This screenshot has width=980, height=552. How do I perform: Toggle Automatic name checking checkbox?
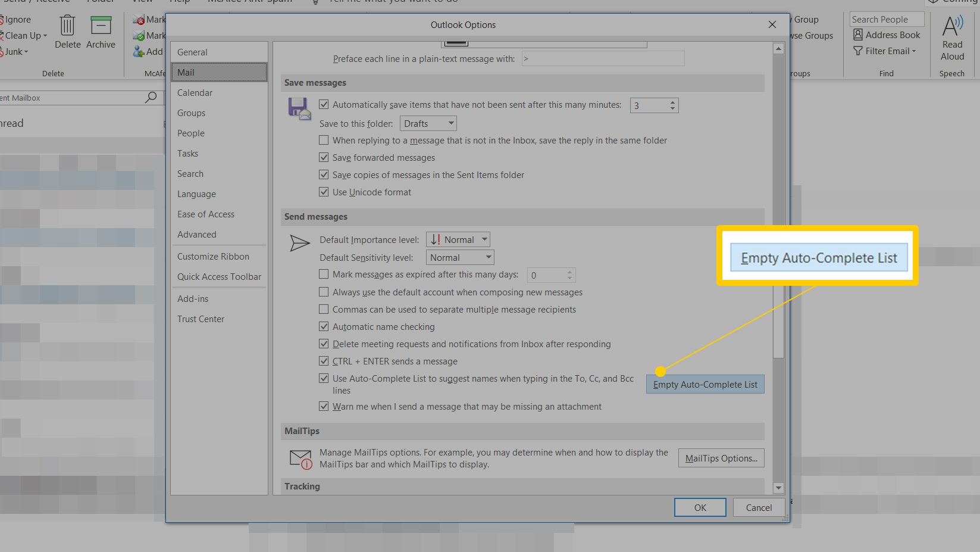pos(324,326)
